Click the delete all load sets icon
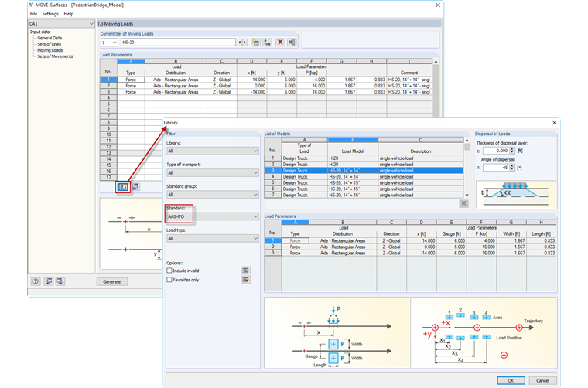Screen dimensions: 588x388 click(292, 43)
